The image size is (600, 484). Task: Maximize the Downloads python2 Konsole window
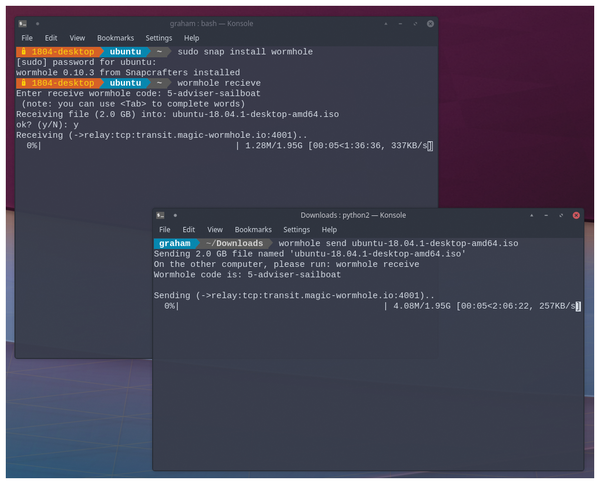pyautogui.click(x=561, y=215)
